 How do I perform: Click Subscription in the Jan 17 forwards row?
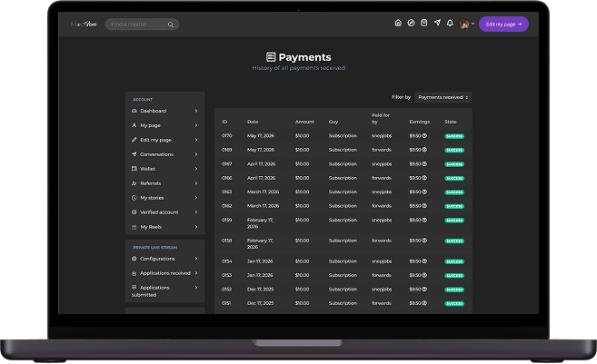pyautogui.click(x=343, y=275)
